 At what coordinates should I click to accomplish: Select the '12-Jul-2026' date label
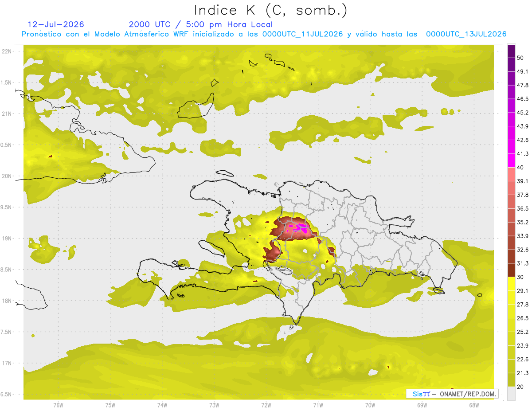point(56,24)
